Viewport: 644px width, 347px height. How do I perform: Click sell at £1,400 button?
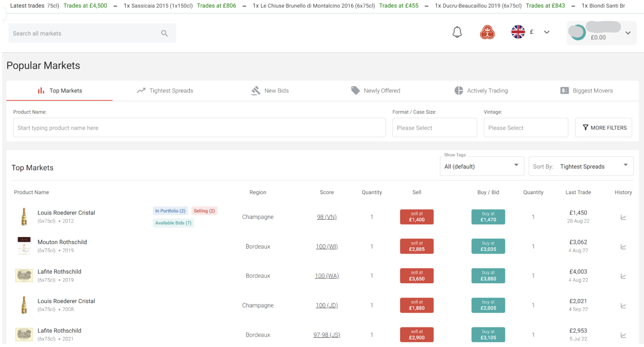(417, 217)
